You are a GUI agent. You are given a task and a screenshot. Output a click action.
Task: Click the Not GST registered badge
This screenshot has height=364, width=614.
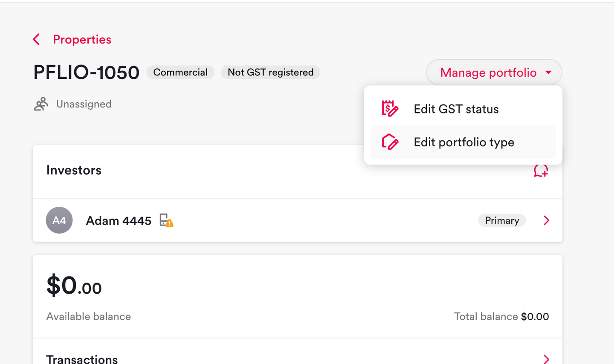pos(270,72)
